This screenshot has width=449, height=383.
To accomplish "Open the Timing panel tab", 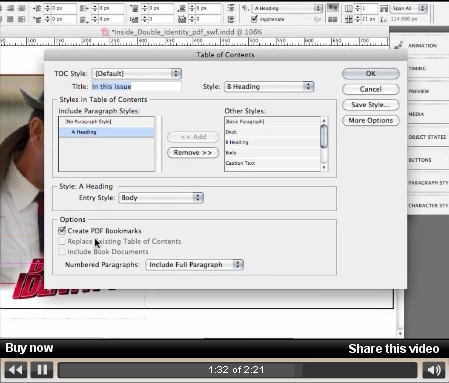I will [x=417, y=68].
